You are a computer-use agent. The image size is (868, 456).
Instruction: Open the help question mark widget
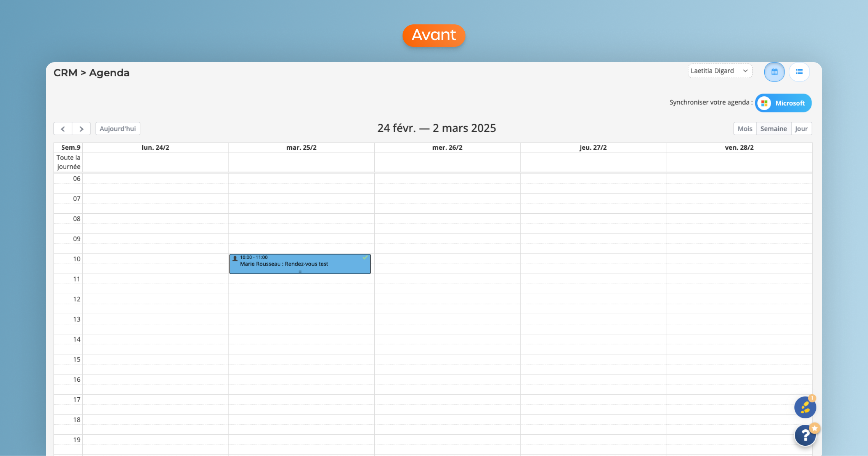coord(805,435)
